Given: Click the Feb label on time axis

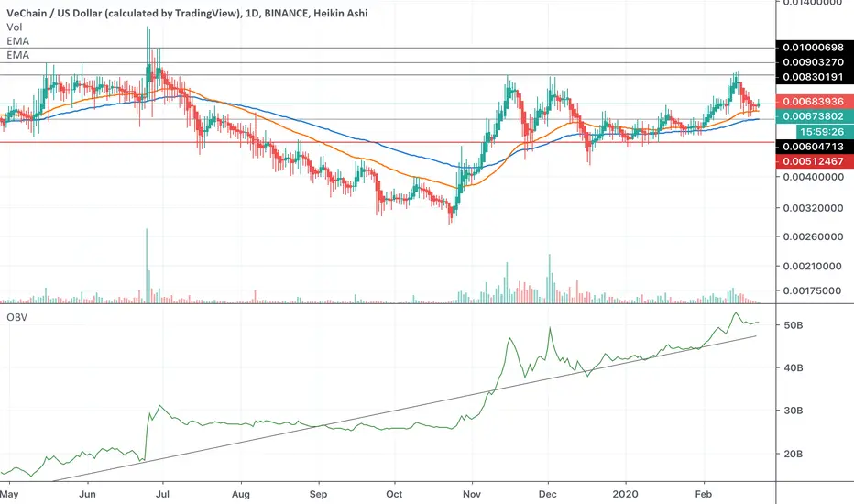Looking at the screenshot, I should pos(704,494).
